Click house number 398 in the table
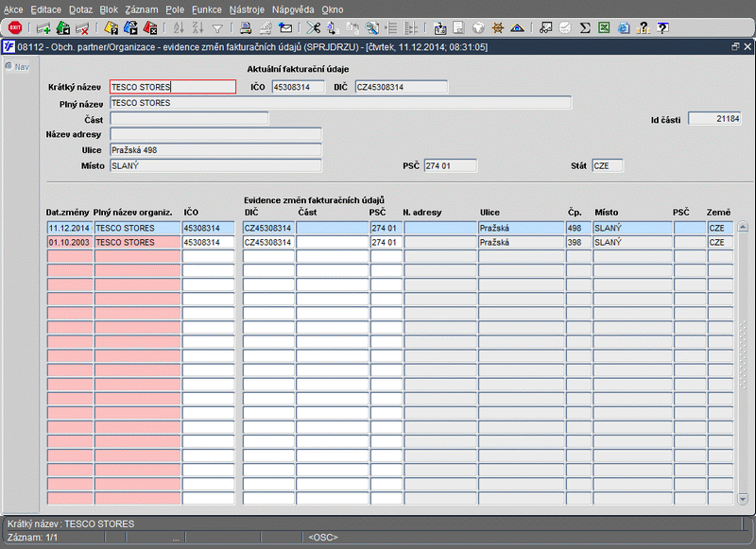 578,242
